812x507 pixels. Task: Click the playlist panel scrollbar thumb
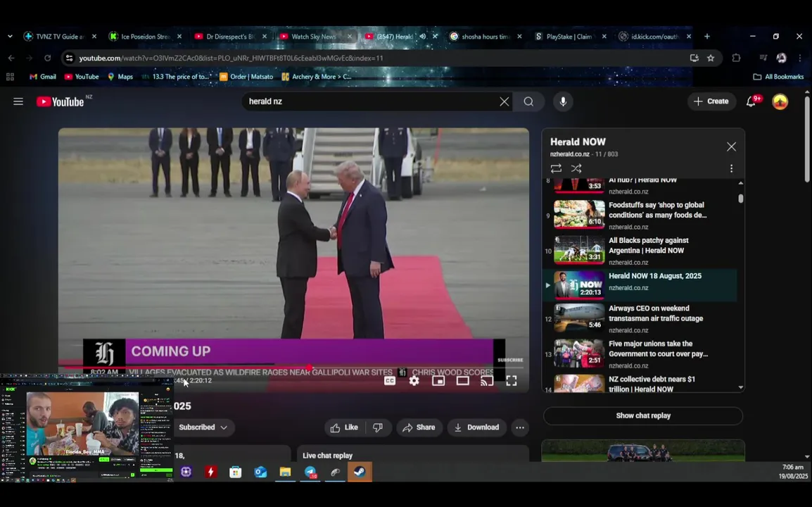[x=740, y=199]
